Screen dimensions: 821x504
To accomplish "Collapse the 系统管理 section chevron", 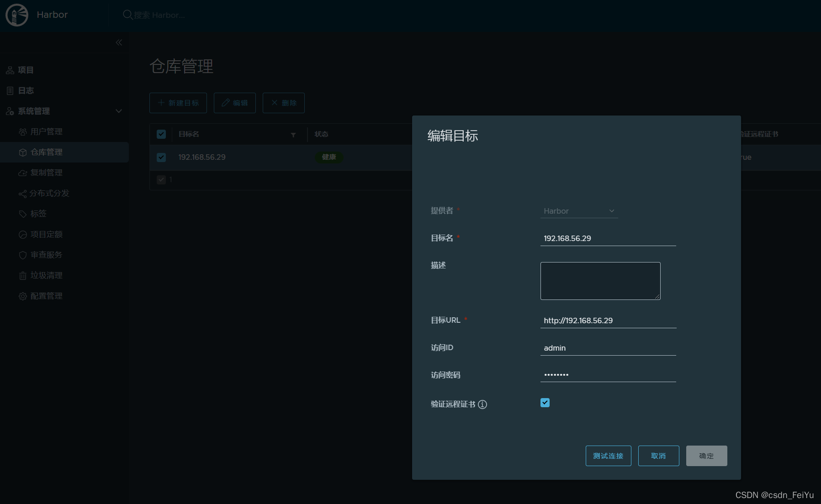I will pos(119,111).
